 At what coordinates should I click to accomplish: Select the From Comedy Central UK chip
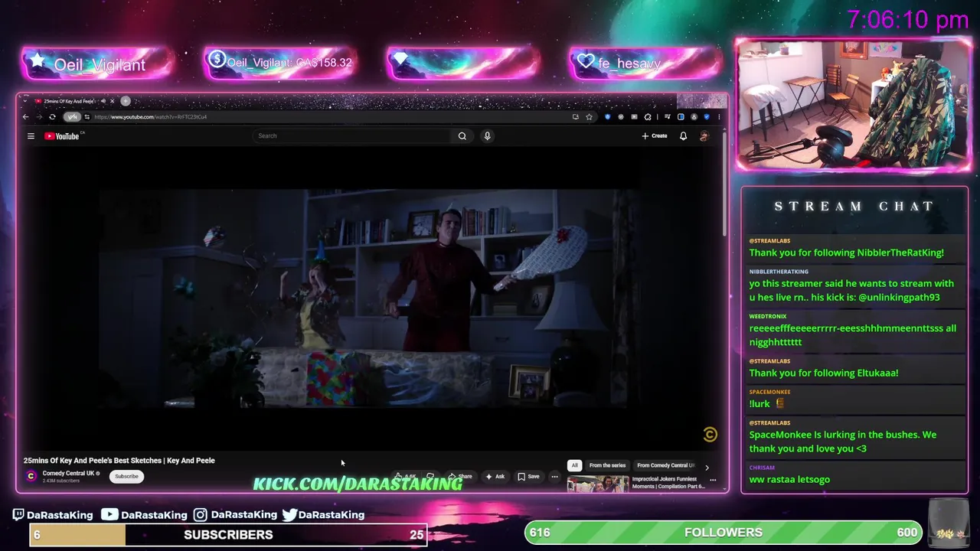click(665, 465)
